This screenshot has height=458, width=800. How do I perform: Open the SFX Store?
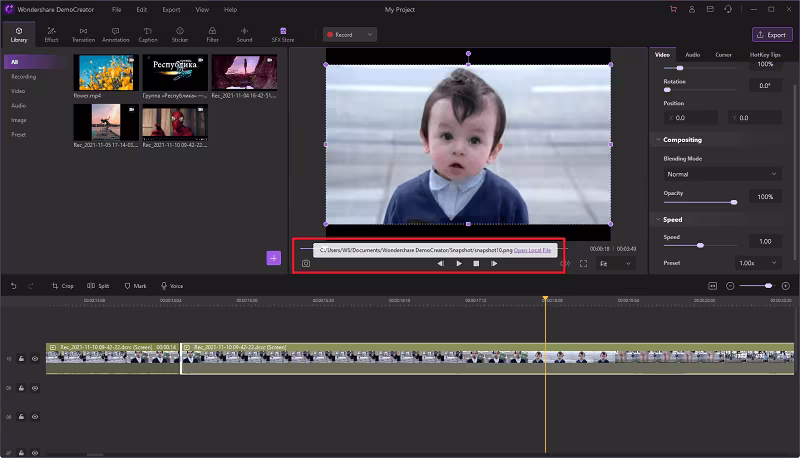tap(283, 35)
